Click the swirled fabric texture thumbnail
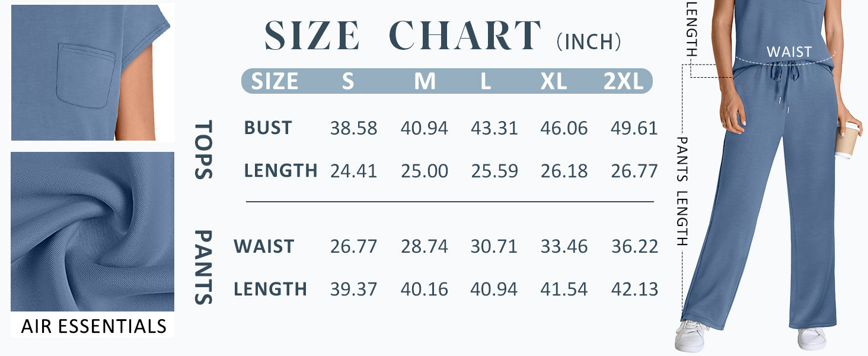 (x=92, y=231)
